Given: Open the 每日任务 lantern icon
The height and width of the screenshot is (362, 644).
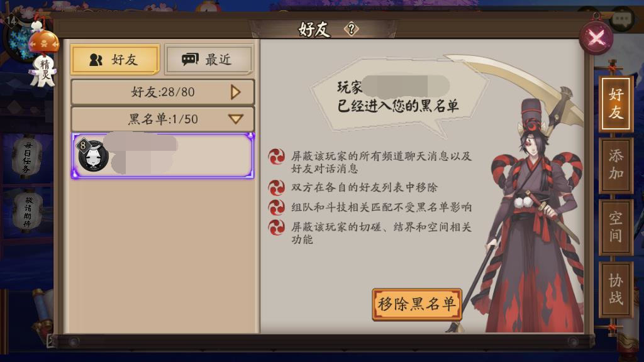Looking at the screenshot, I should pos(28,156).
